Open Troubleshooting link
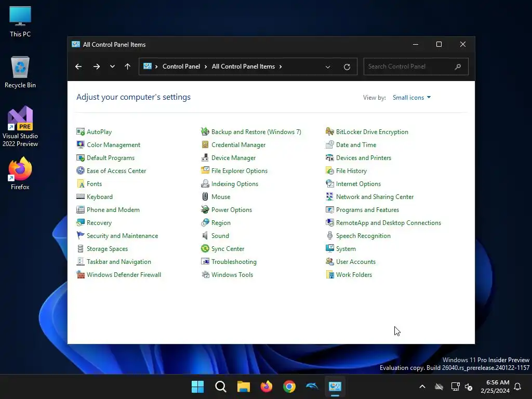The image size is (532, 399). [x=234, y=262]
